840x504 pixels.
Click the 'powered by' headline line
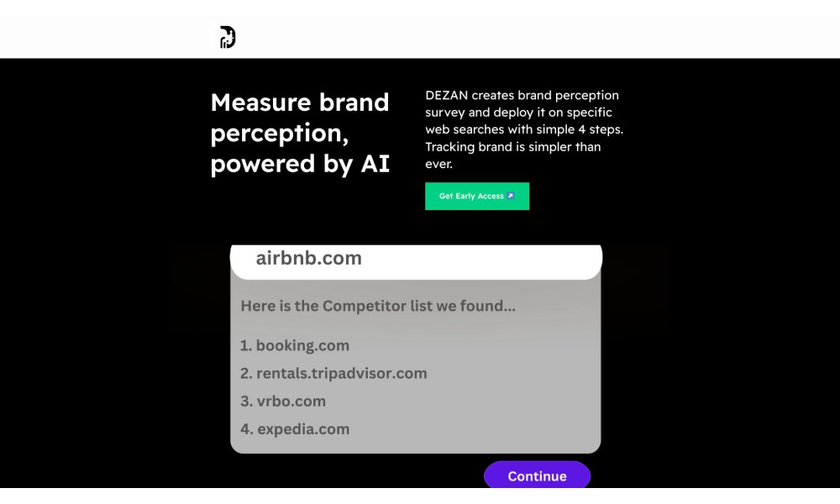pos(283,164)
